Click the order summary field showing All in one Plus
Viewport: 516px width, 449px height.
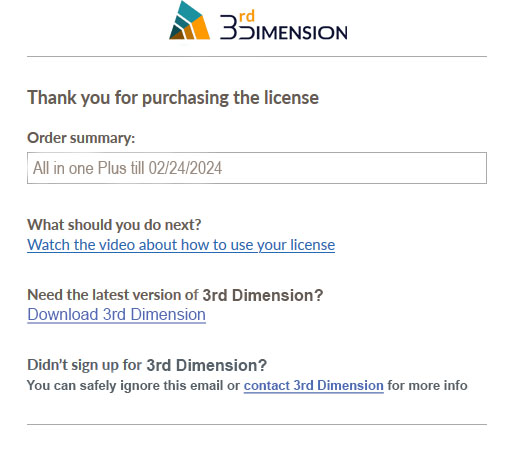coord(257,168)
